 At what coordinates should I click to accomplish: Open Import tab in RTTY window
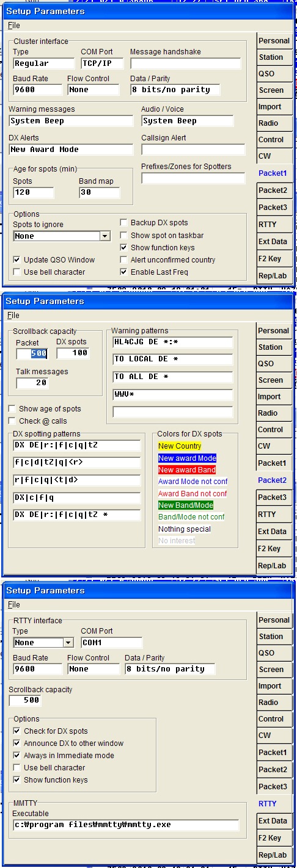click(274, 686)
